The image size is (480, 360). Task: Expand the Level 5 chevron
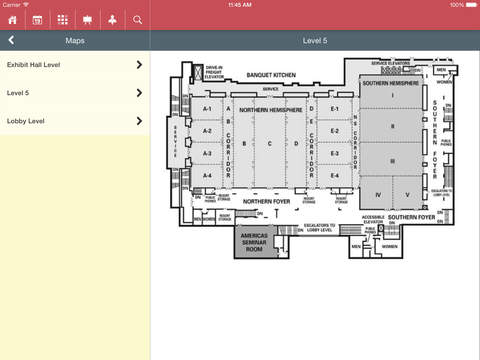[139, 93]
